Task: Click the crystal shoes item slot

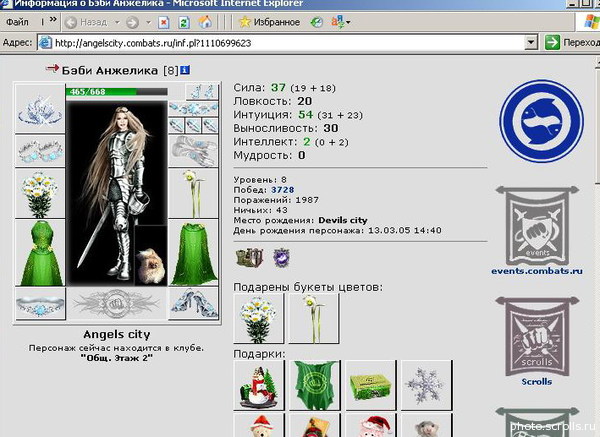Action: [x=194, y=304]
